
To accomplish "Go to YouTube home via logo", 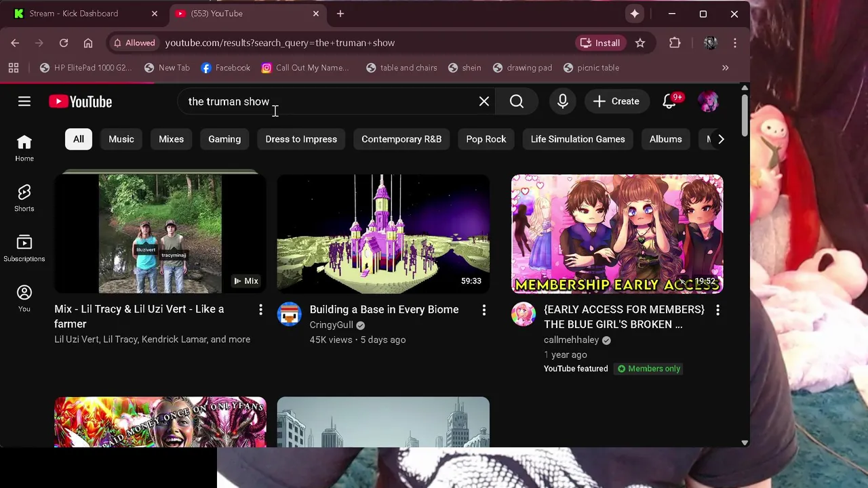I will (80, 102).
